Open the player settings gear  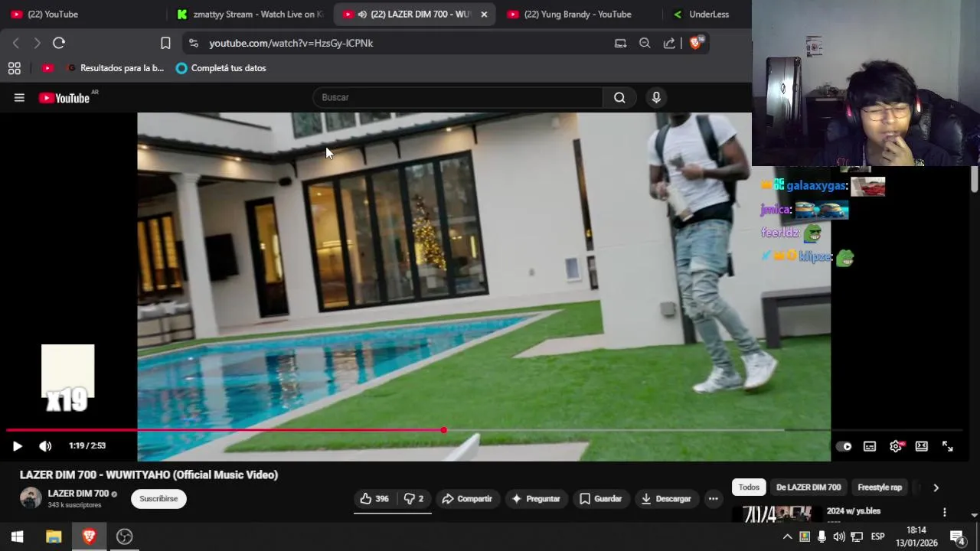[x=896, y=446]
